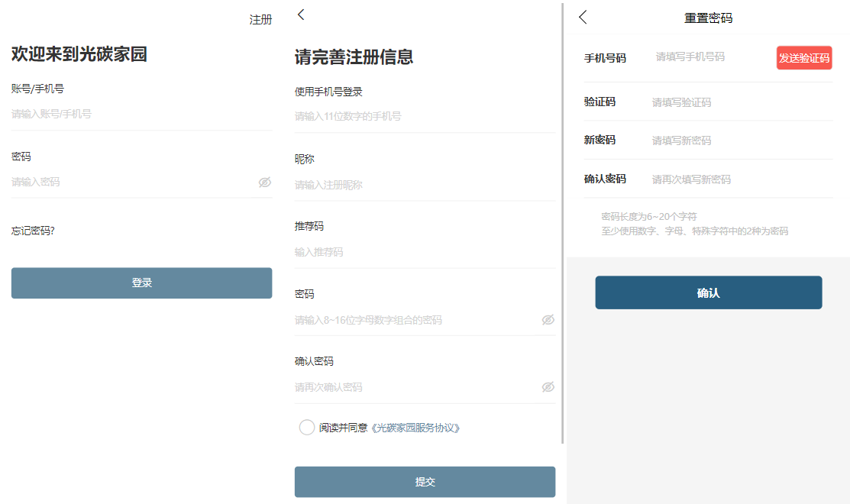Viewport: 850px width, 504px height.
Task: Focus the 请填写手机号码 field
Action: [713, 57]
